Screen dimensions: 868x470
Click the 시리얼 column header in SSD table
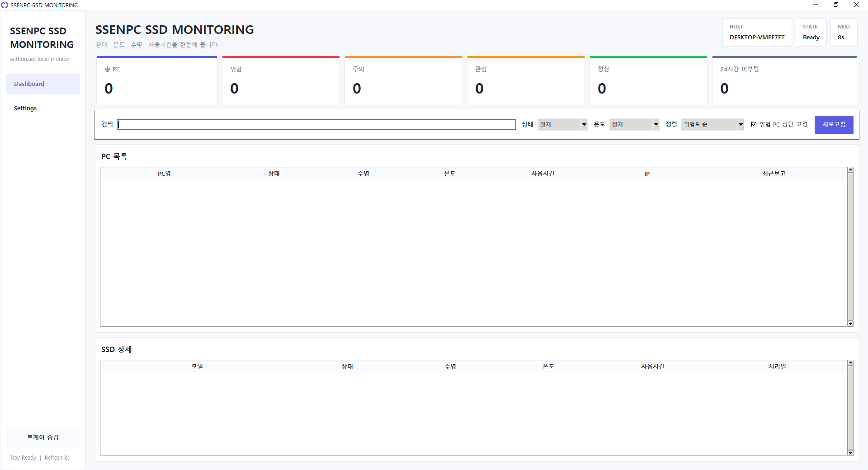pos(777,367)
